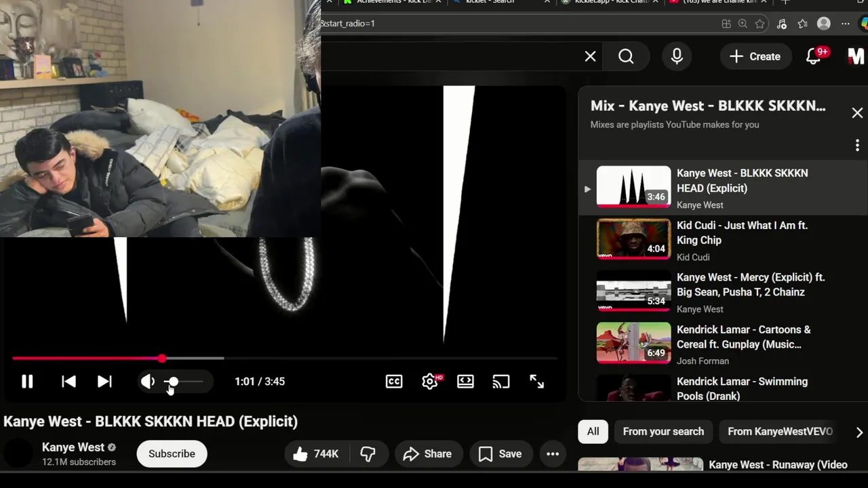Screen dimensions: 868x488
Task: Select the From KanyeWestVEVO chip
Action: [x=780, y=432]
